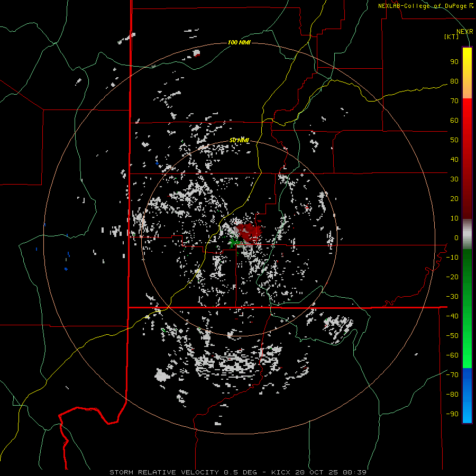Screen dimensions: 476x476
Task: Click the -40 value on velocity colorbar
Action: pos(452,316)
